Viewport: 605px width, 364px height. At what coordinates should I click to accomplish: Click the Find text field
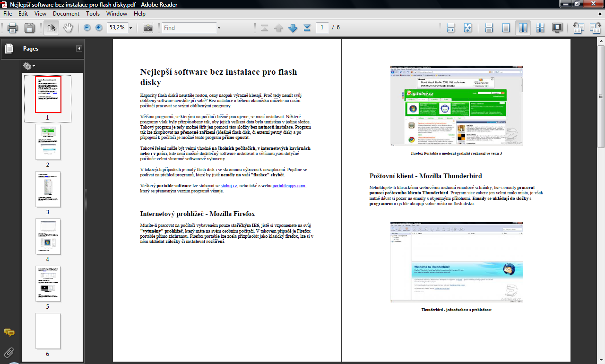[x=189, y=28]
